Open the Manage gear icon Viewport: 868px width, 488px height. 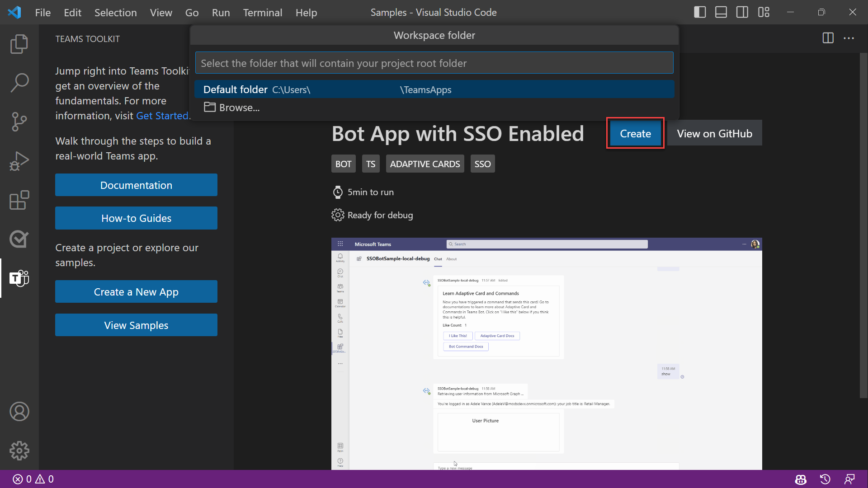[19, 450]
